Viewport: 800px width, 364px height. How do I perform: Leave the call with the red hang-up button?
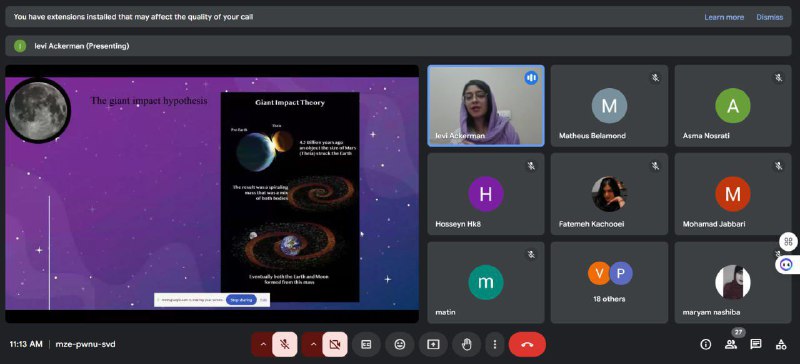pyautogui.click(x=527, y=345)
